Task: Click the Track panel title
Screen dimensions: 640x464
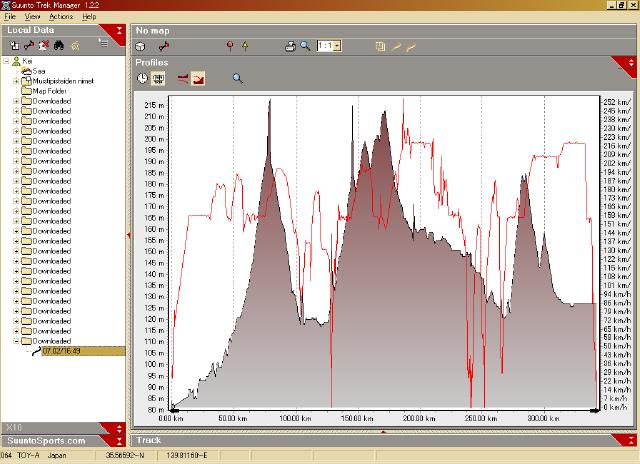Action: (x=149, y=440)
